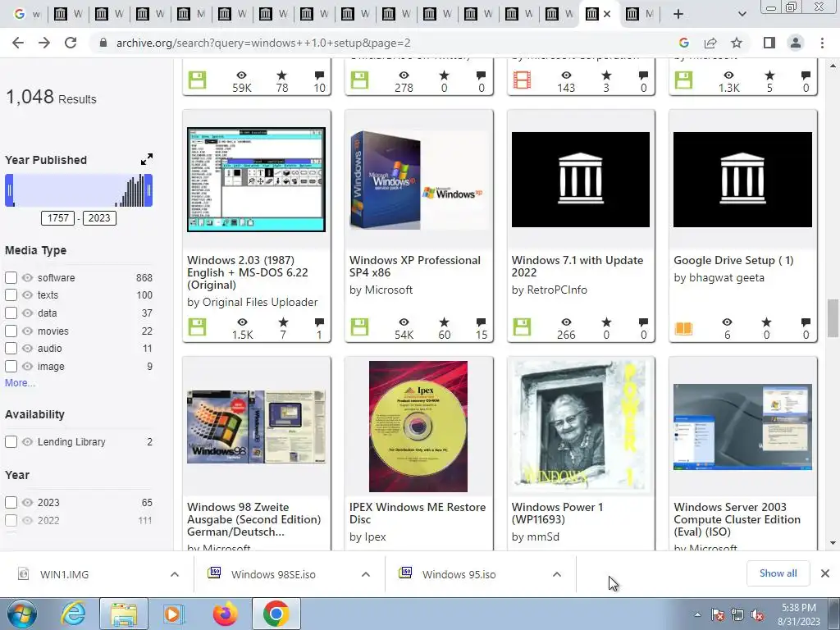Click the software floppy icon on Windows 2.03
The height and width of the screenshot is (630, 840).
coord(197,326)
